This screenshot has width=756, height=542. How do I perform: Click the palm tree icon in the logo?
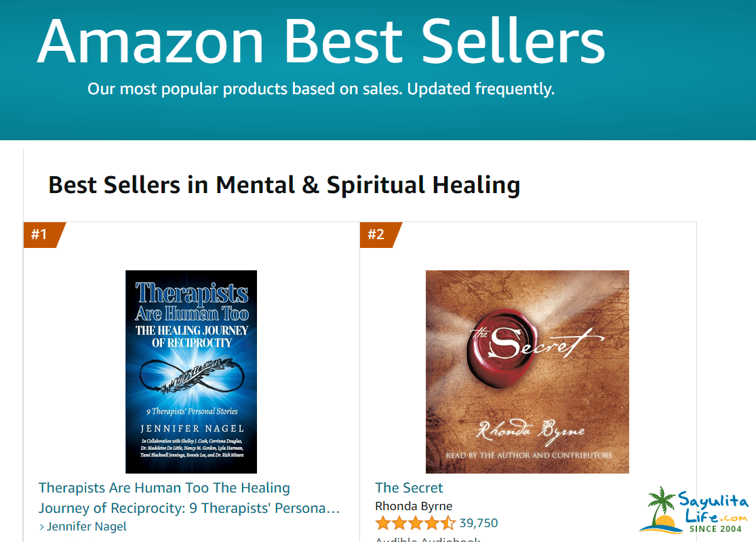[661, 506]
